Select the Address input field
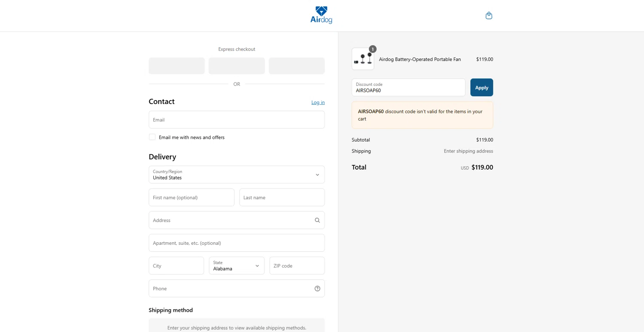 coord(230,220)
